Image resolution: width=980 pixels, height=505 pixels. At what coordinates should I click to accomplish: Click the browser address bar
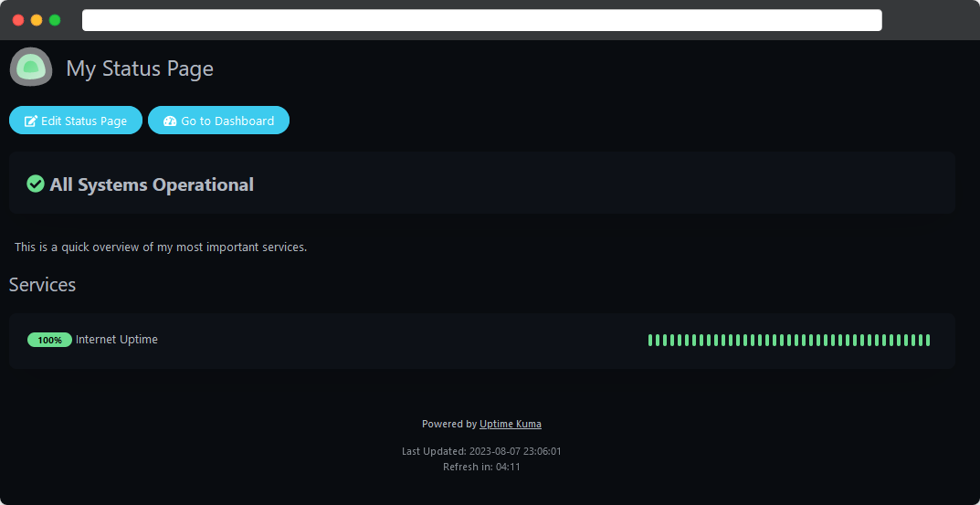482,20
